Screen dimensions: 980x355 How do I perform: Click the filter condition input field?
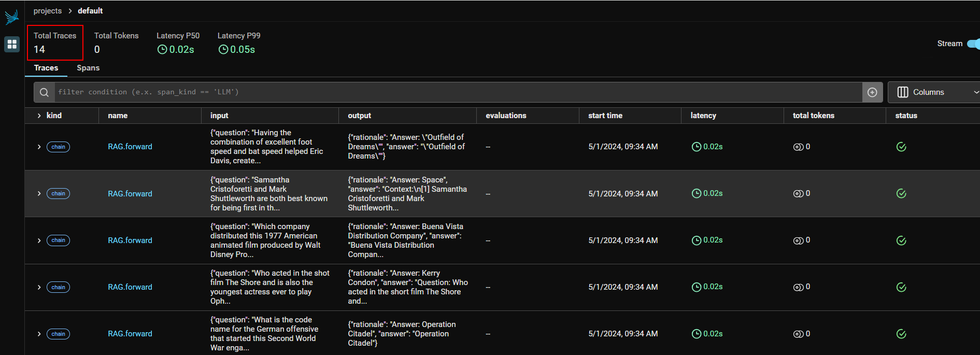tap(456, 92)
